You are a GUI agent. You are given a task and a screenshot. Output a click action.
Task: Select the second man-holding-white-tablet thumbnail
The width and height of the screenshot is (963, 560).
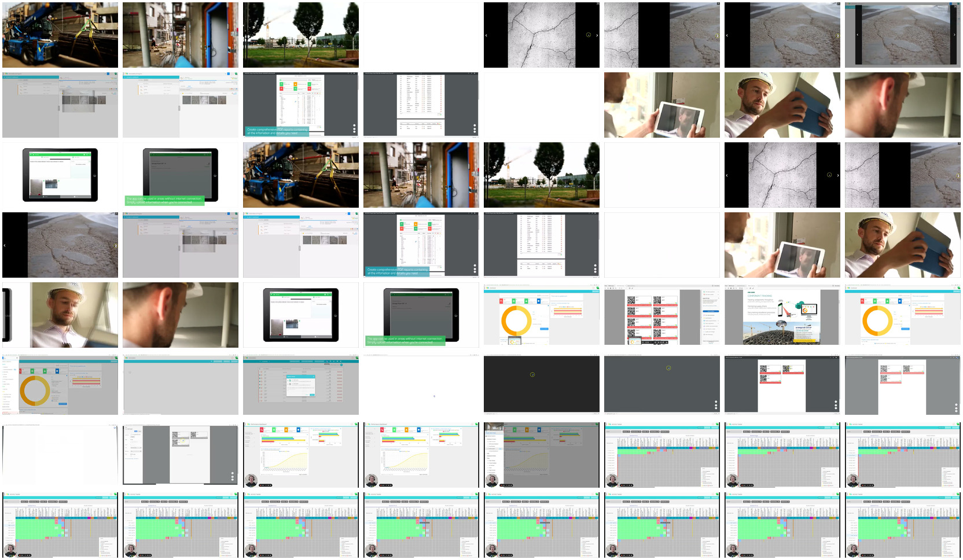click(782, 245)
